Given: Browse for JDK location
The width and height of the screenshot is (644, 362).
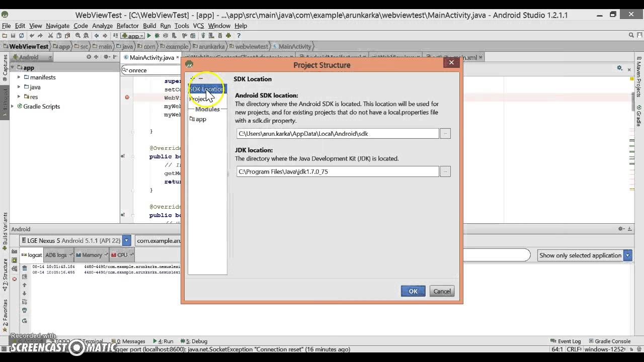Looking at the screenshot, I should click(445, 171).
